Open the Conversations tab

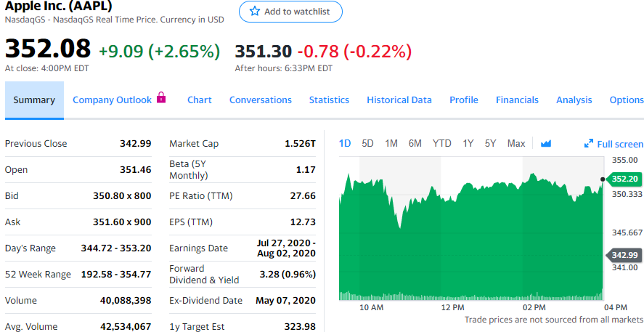pyautogui.click(x=261, y=100)
